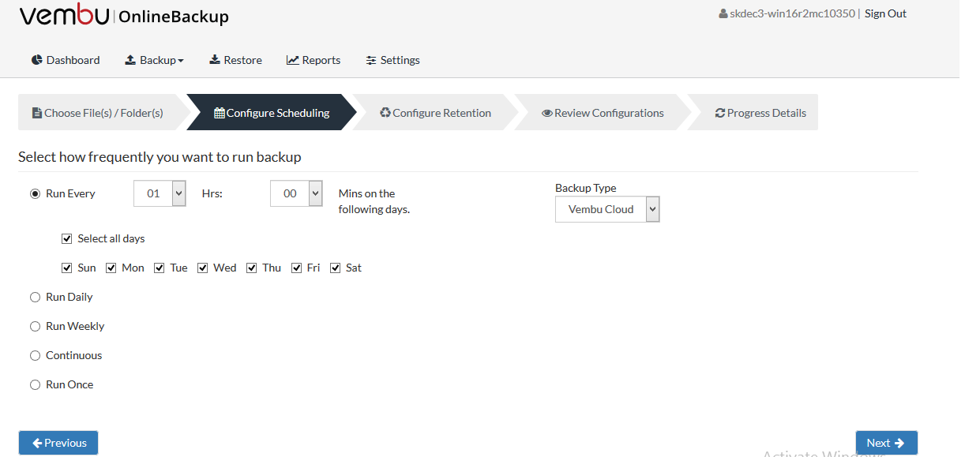The height and width of the screenshot is (457, 980).
Task: Uncheck the Wed day checkbox
Action: [203, 268]
